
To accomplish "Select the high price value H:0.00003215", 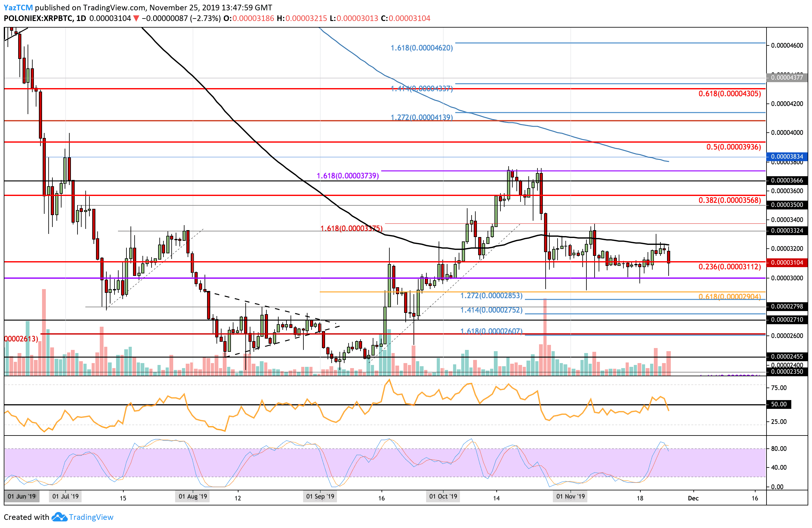I will pos(302,18).
